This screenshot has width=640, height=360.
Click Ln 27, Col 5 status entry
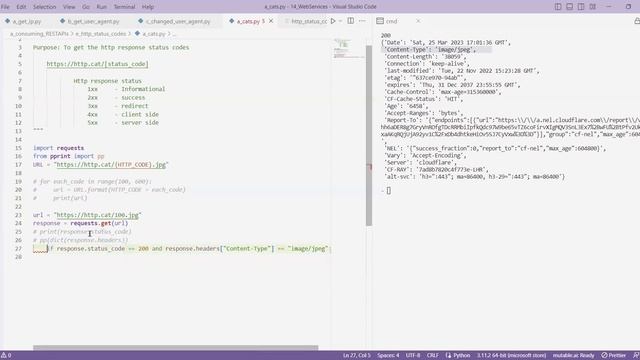coord(356,356)
